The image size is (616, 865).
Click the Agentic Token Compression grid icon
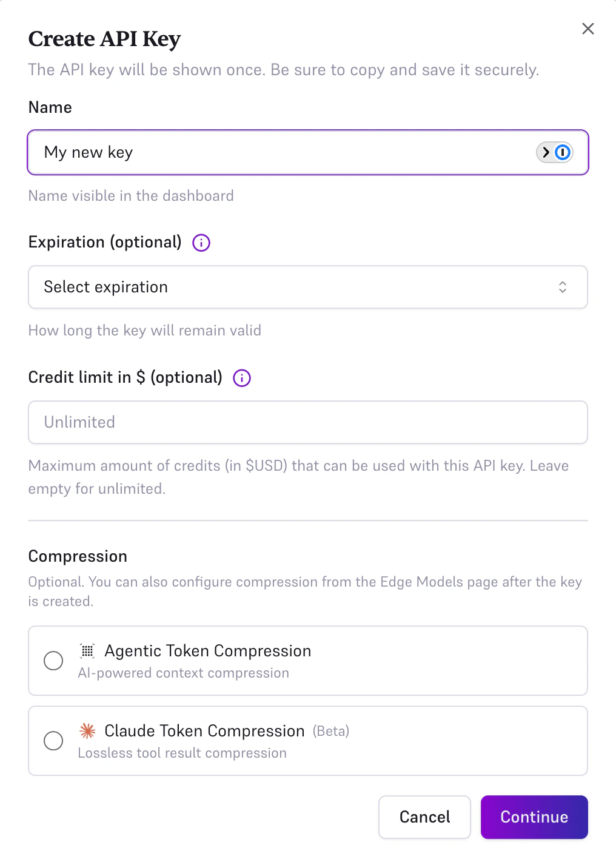point(87,650)
